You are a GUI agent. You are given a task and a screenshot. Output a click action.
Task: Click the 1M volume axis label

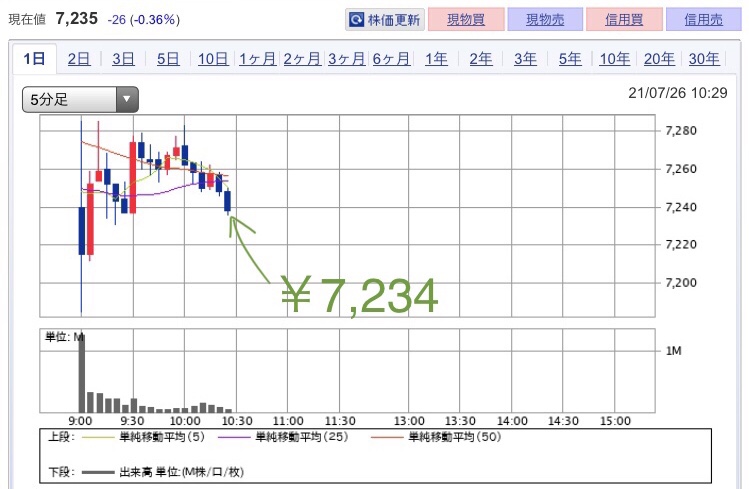click(x=674, y=351)
